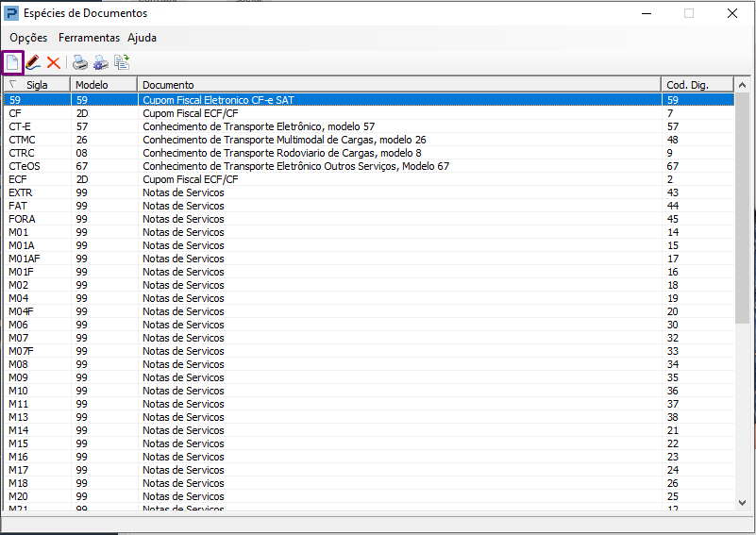Select the M06 row
The image size is (756, 535).
pos(369,325)
